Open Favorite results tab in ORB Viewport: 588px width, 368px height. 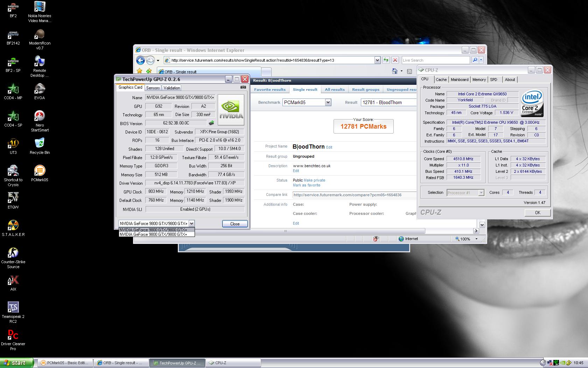point(270,89)
